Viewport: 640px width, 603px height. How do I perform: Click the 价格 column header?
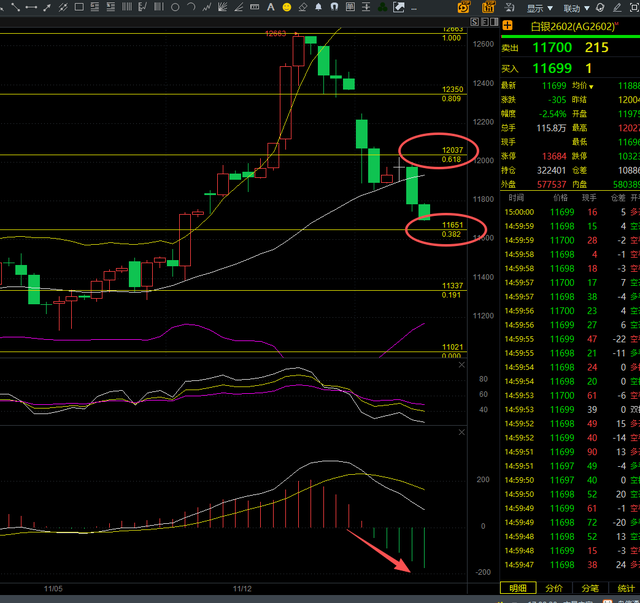(560, 198)
